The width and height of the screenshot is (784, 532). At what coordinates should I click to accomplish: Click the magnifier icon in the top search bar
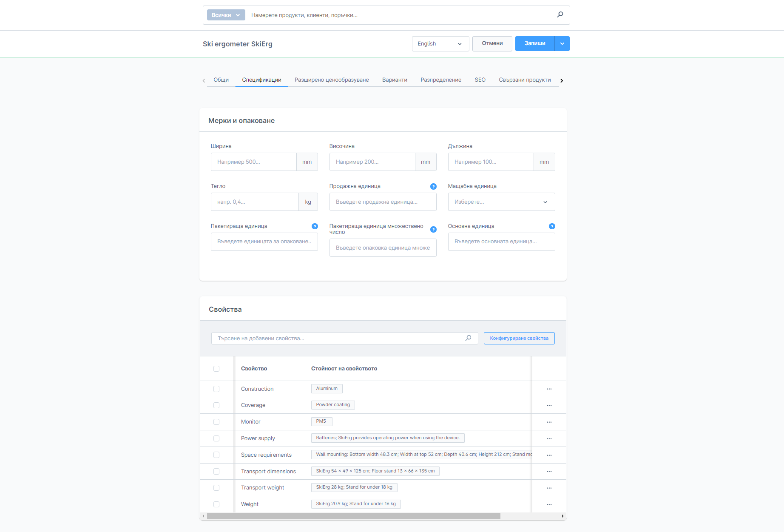pos(560,14)
